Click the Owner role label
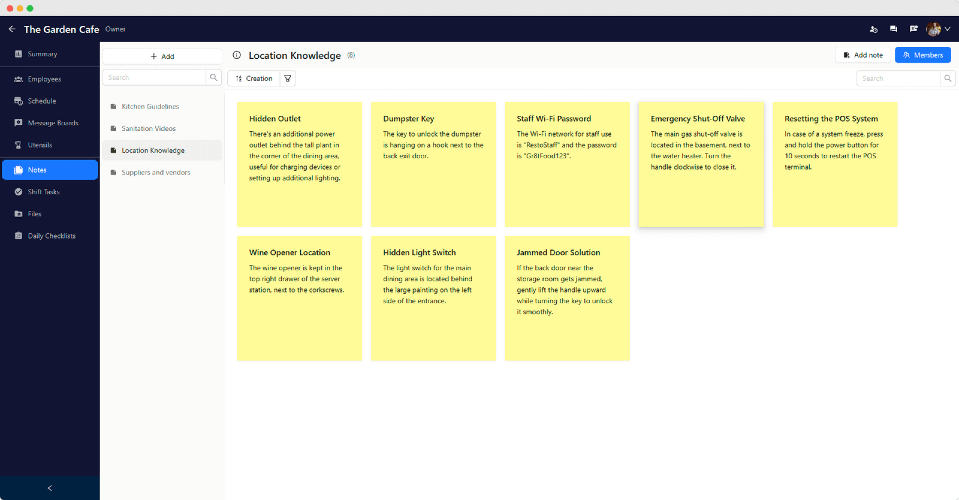The width and height of the screenshot is (959, 500). tap(115, 29)
